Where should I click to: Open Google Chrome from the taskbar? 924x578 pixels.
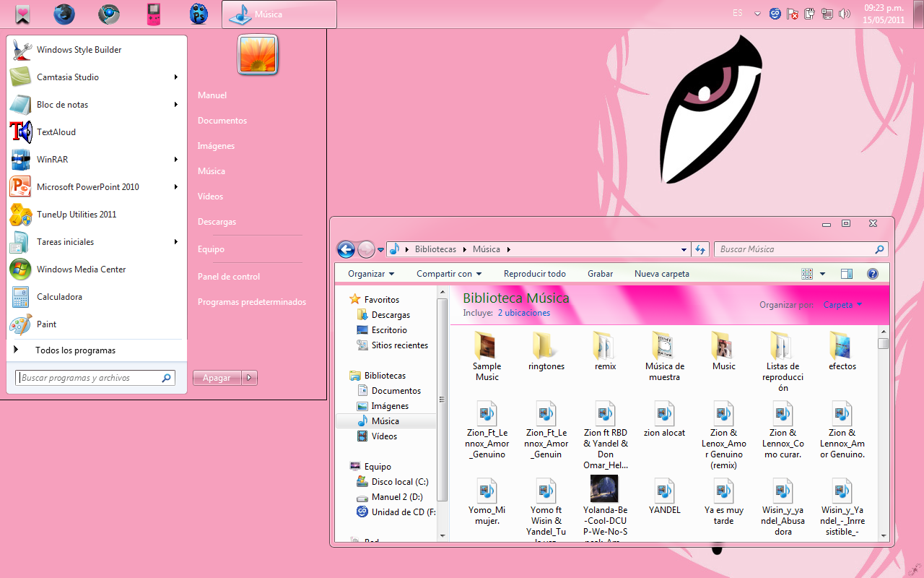(x=109, y=13)
